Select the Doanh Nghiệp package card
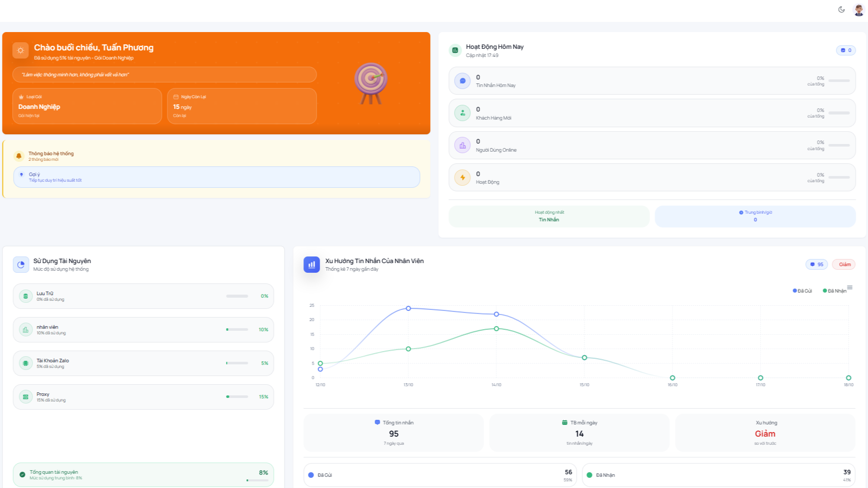The width and height of the screenshot is (868, 488). click(x=87, y=106)
